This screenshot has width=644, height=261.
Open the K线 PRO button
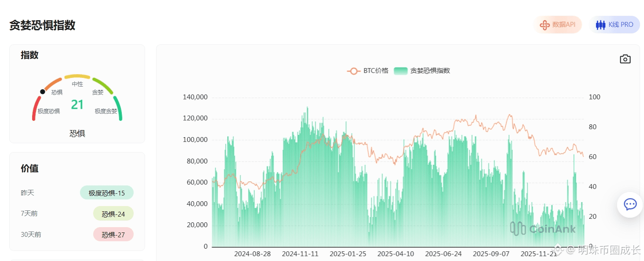tap(615, 25)
